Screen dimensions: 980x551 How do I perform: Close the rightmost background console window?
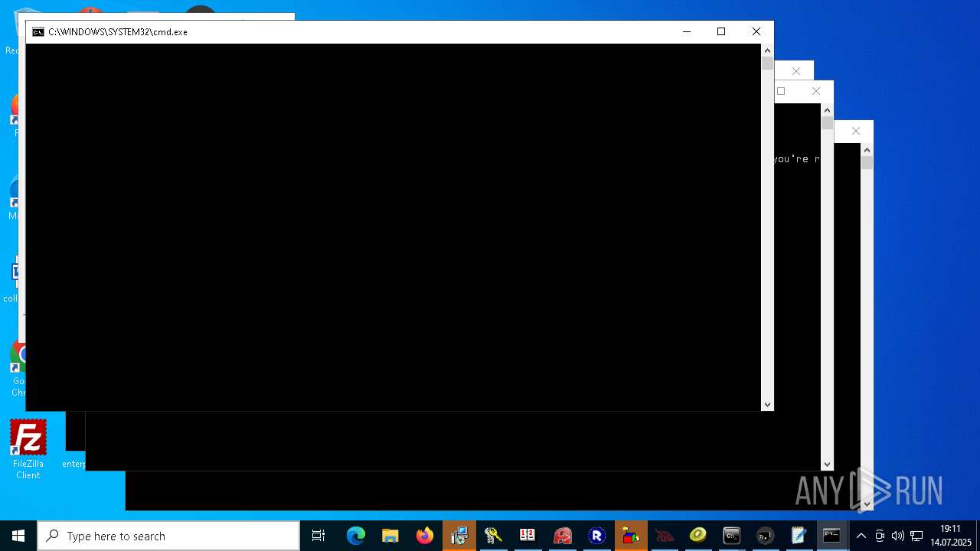click(855, 131)
